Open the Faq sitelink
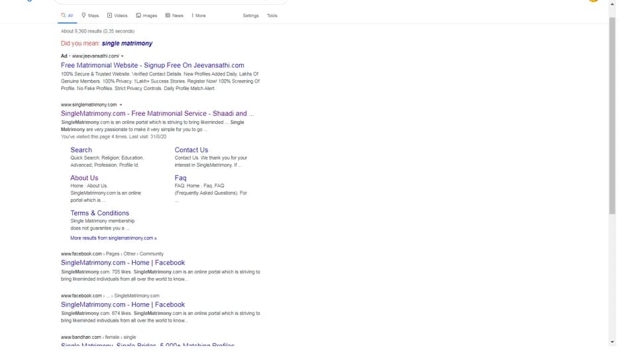This screenshot has height=364, width=636. coord(180,177)
